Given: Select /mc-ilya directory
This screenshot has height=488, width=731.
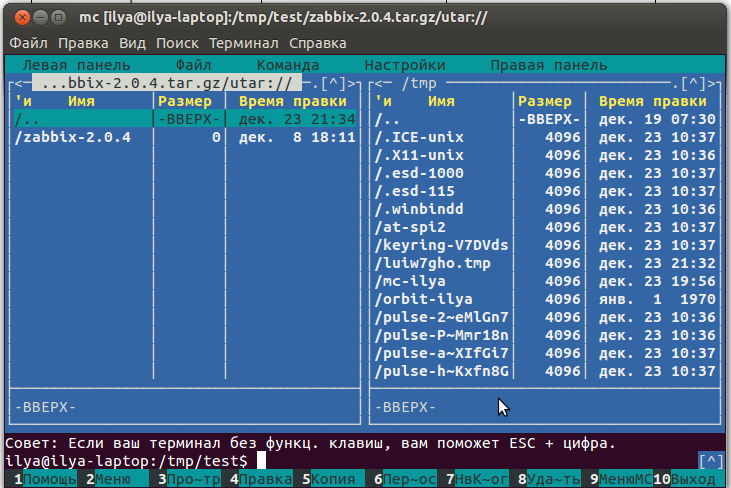Looking at the screenshot, I should click(545, 281).
